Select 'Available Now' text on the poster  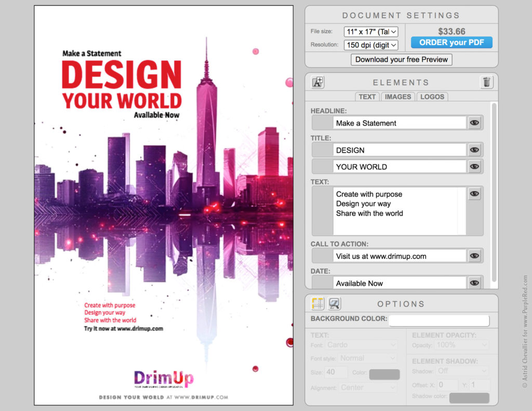[156, 115]
